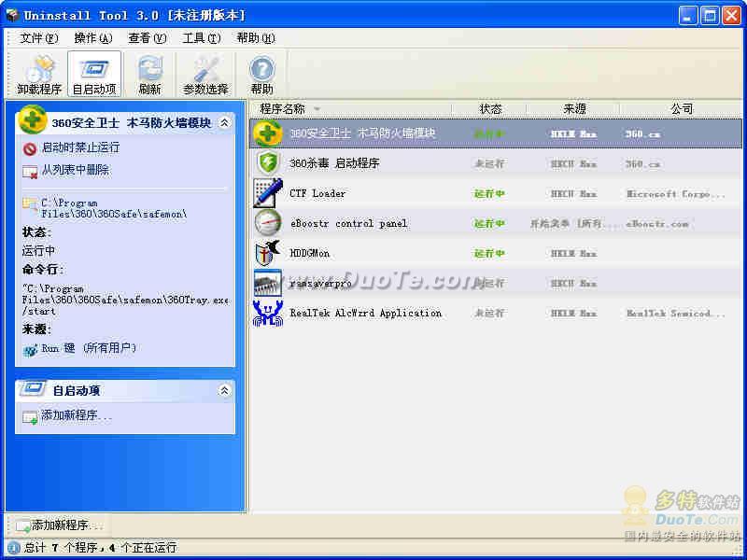Viewport: 747px width, 560px height.
Task: Maximize the Uninstall Tool window
Action: pyautogui.click(x=710, y=16)
